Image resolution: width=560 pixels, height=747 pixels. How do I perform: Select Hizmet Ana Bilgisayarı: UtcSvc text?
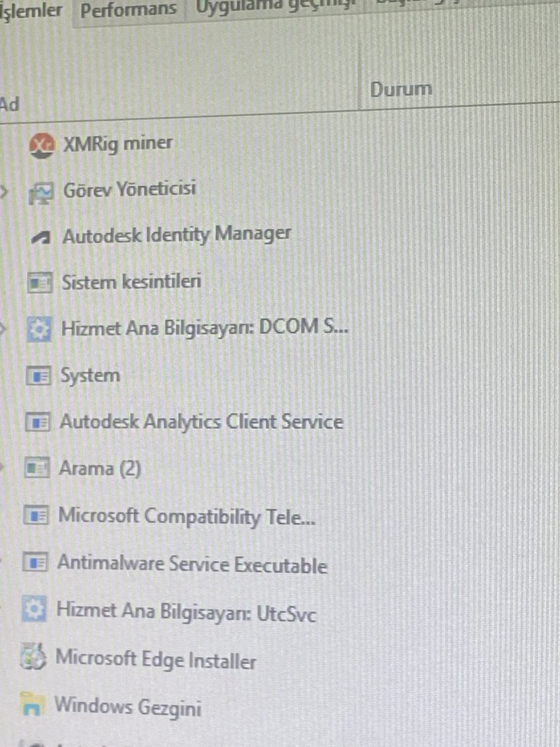pyautogui.click(x=186, y=612)
